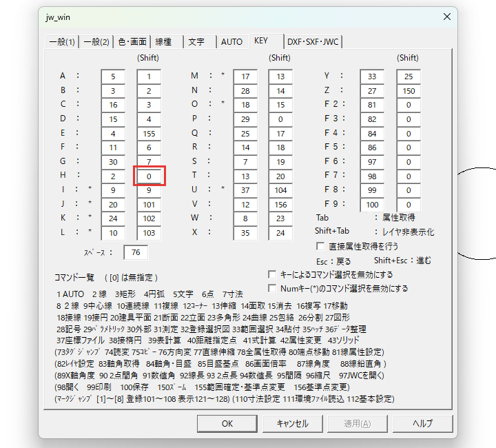Open the 色・画面 tab
496x448 pixels.
pos(132,42)
